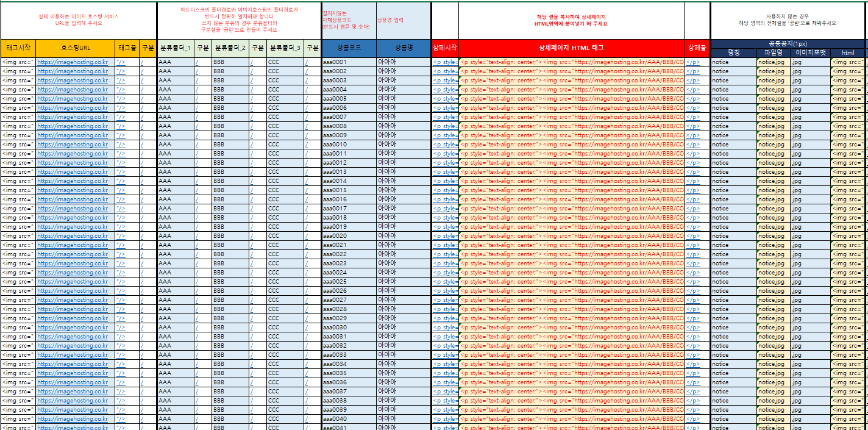868x430 pixels.
Task: Select the 분류폴더_2 header cell
Action: (230, 48)
